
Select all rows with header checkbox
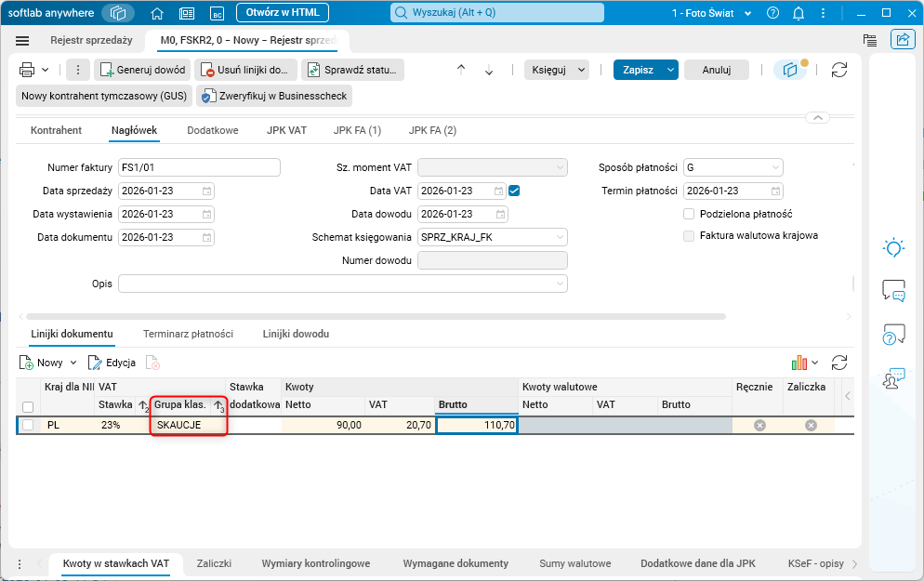(x=28, y=406)
